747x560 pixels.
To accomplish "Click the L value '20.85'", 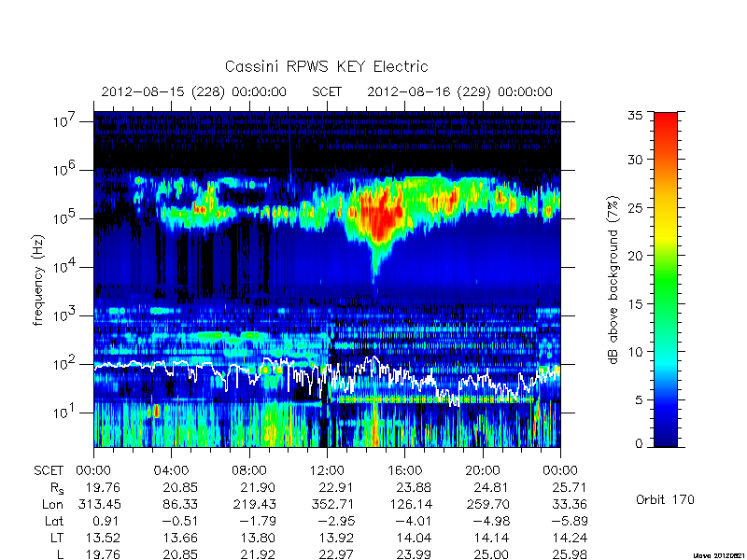I will [x=180, y=554].
